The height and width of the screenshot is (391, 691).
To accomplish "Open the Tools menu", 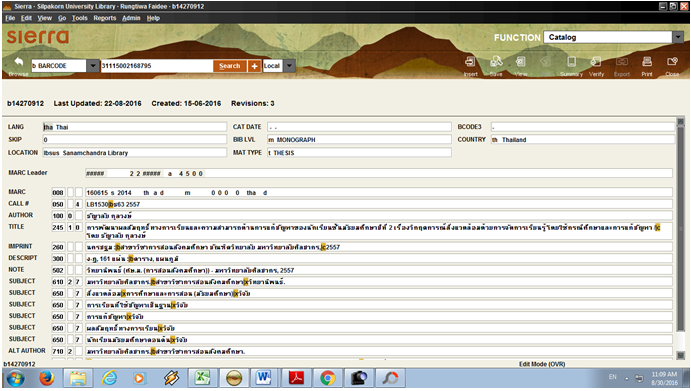I will pyautogui.click(x=79, y=18).
